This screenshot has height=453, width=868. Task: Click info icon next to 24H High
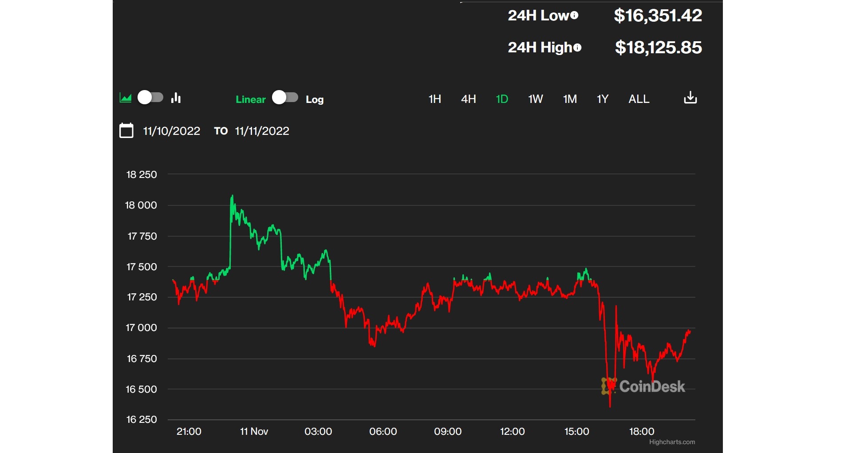click(x=577, y=47)
